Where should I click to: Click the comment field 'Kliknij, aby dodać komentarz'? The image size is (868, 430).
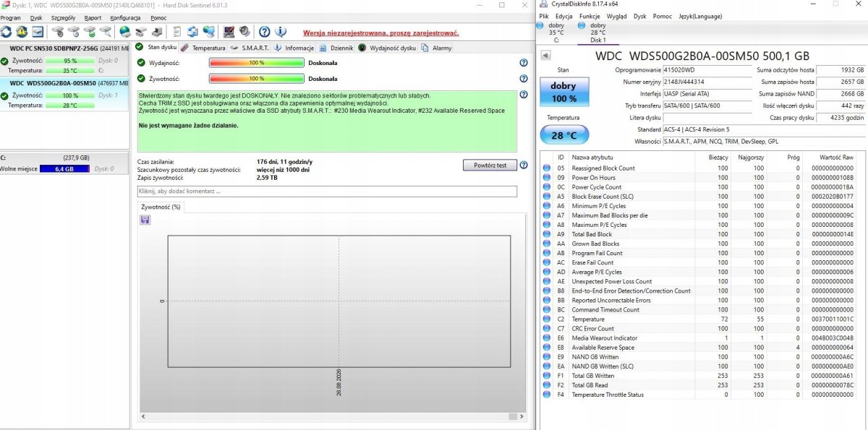pos(327,192)
